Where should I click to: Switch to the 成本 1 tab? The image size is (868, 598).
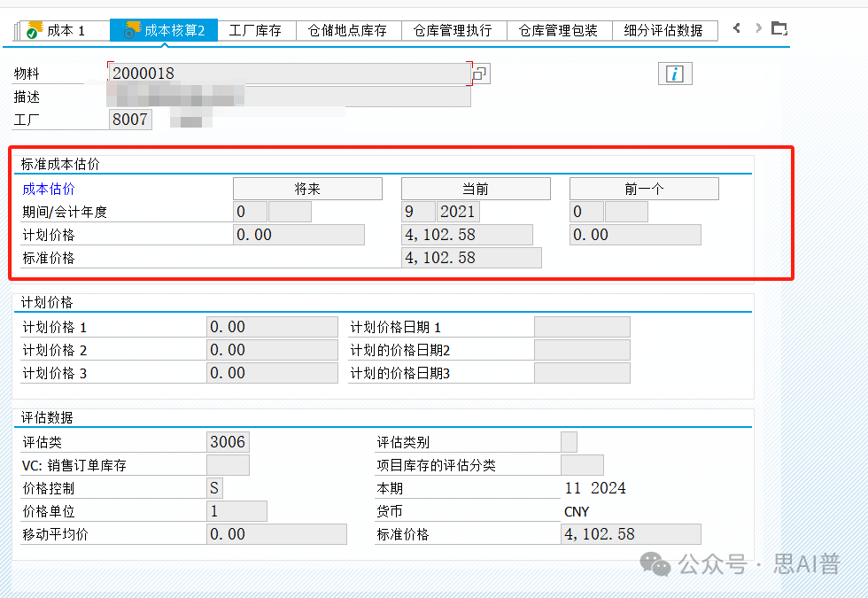[x=58, y=30]
